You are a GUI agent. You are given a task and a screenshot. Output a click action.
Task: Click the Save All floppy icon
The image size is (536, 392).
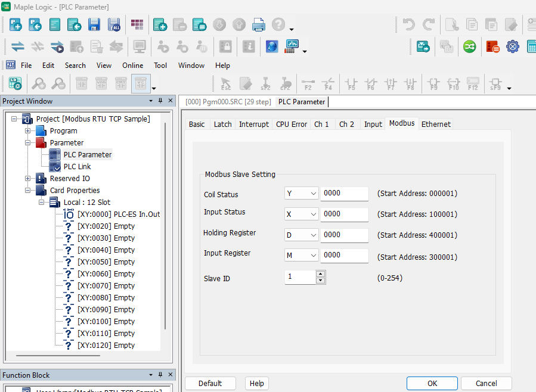pos(114,24)
